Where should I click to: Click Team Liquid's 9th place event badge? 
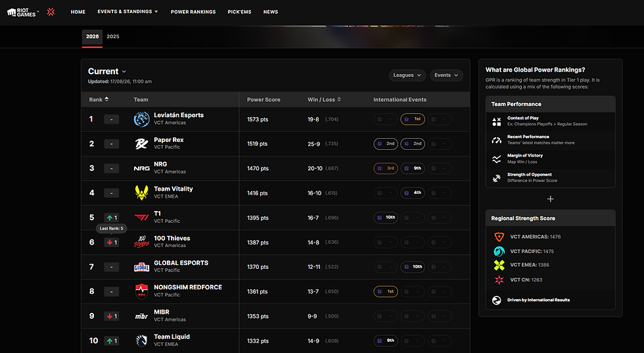pyautogui.click(x=386, y=341)
